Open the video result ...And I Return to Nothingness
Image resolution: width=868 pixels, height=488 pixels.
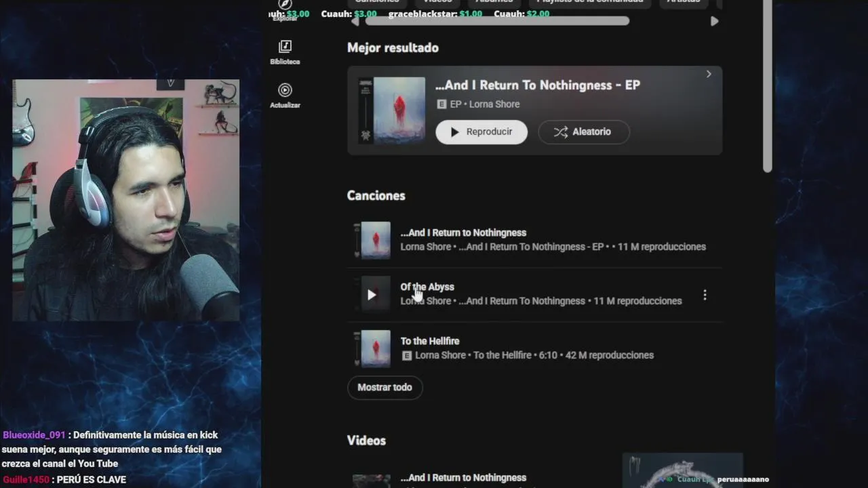coord(463,477)
